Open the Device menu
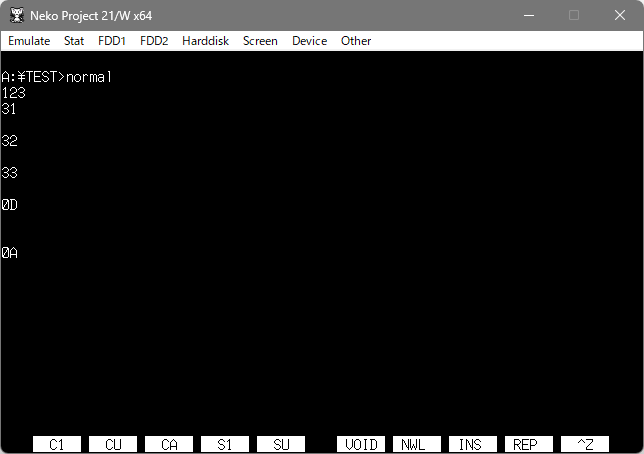 309,41
